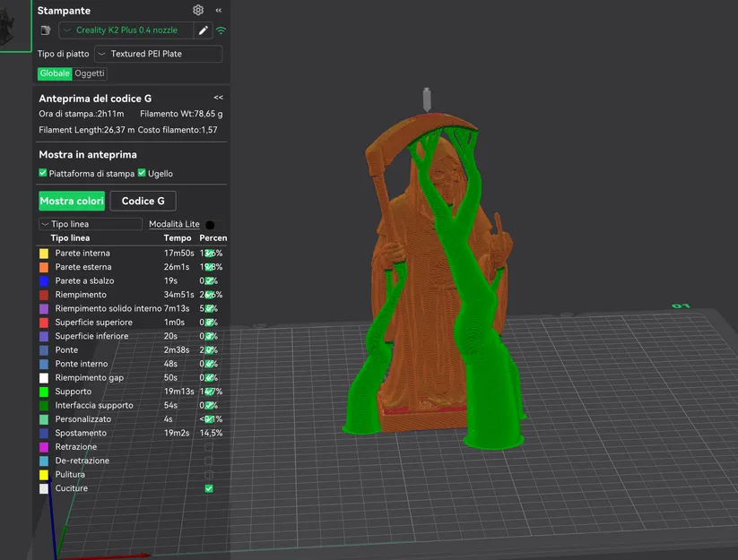Disable Cuciture visibility checkbox
Image resolution: width=738 pixels, height=560 pixels.
click(209, 488)
